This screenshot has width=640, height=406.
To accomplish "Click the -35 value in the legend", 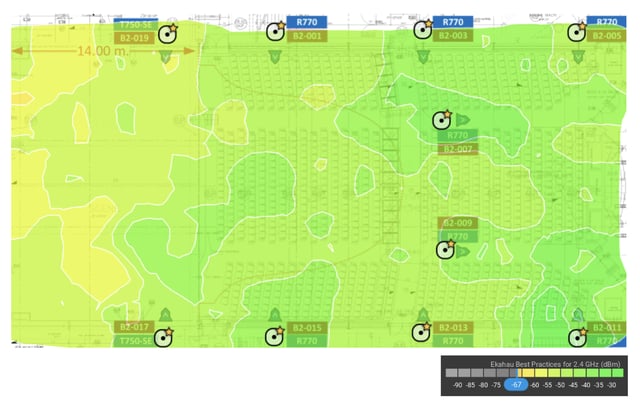I will (x=599, y=385).
